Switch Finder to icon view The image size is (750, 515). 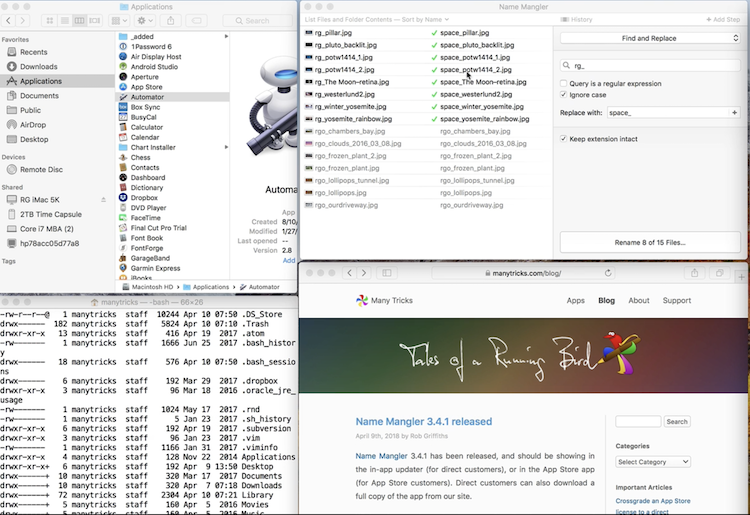coord(50,21)
